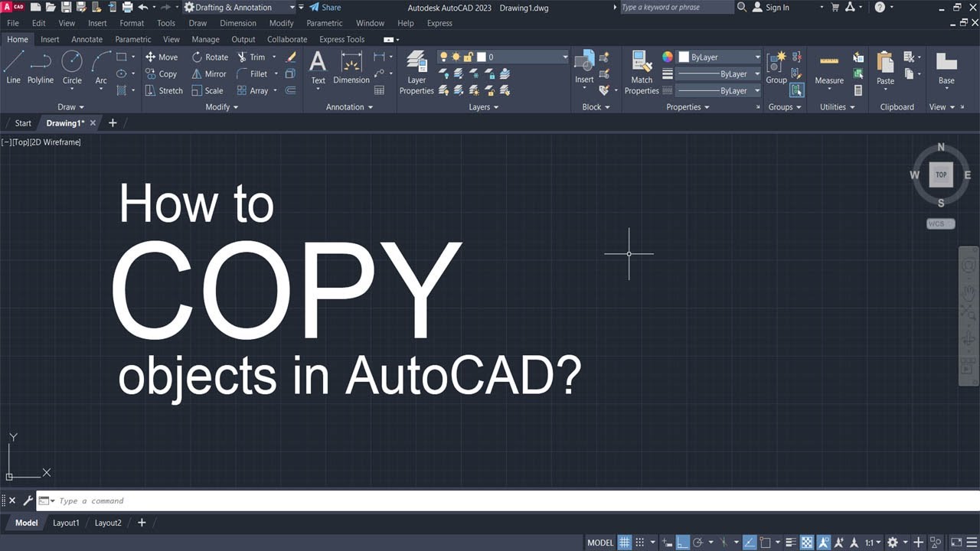Toggle object snap tracking in status bar
Screen dimensions: 980x551
[749, 543]
